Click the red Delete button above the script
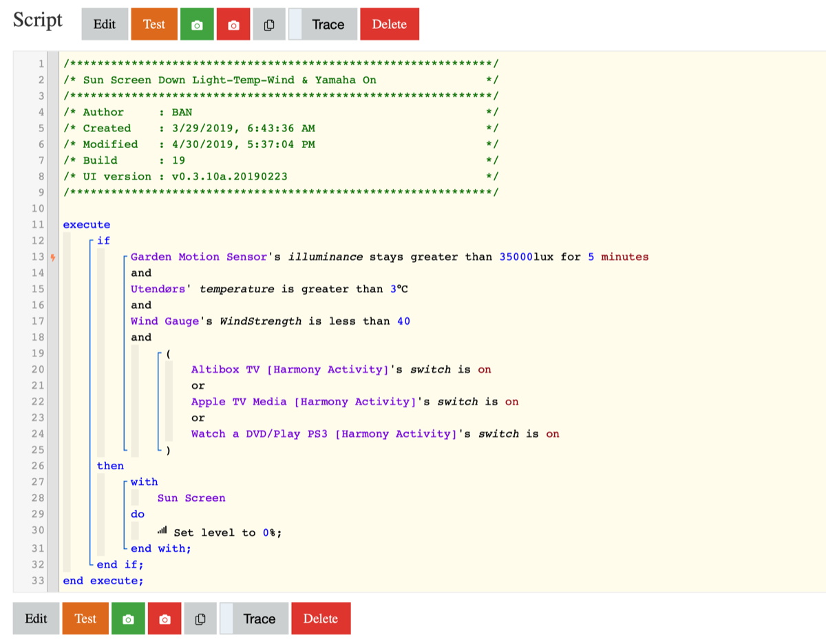 click(x=390, y=25)
